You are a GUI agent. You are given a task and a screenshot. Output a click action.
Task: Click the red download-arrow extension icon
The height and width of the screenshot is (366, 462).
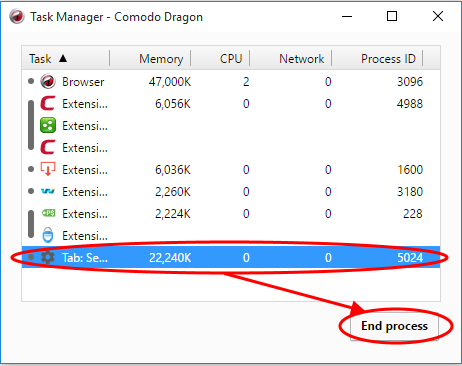tap(48, 169)
